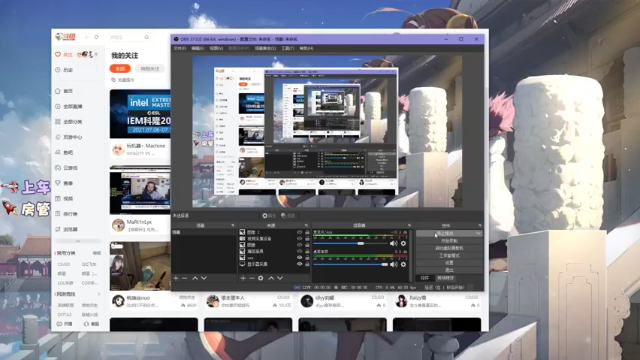Collapse the Douyu sidebar chevron
This screenshot has height=360, width=640.
point(78,241)
